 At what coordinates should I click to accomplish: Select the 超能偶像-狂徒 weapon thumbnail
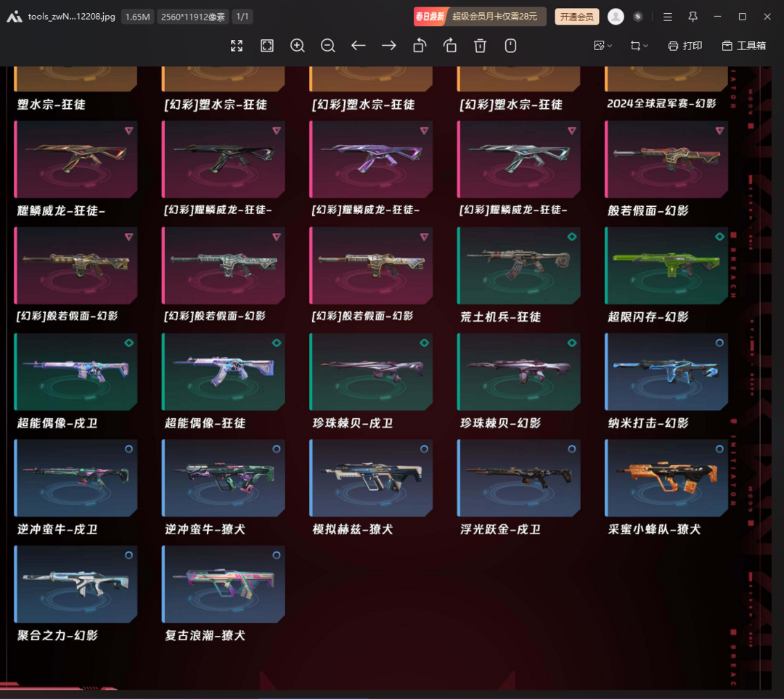pyautogui.click(x=223, y=372)
